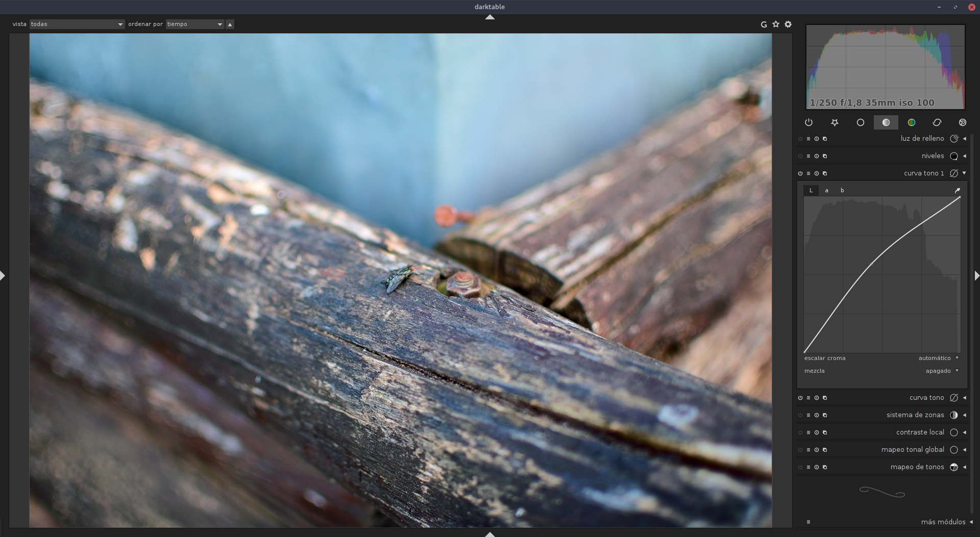This screenshot has height=537, width=980.
Task: Enable mapeo de tonos module
Action: [x=800, y=467]
